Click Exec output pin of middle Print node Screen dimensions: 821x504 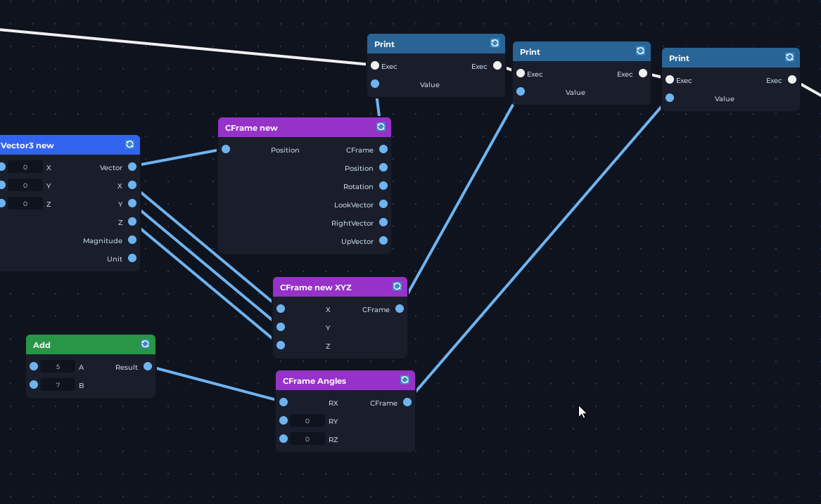coord(643,73)
